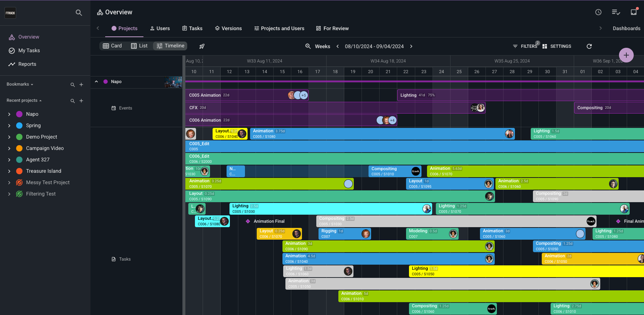
Task: Click the magnifier zoom icon beside Weeks
Action: click(x=308, y=46)
